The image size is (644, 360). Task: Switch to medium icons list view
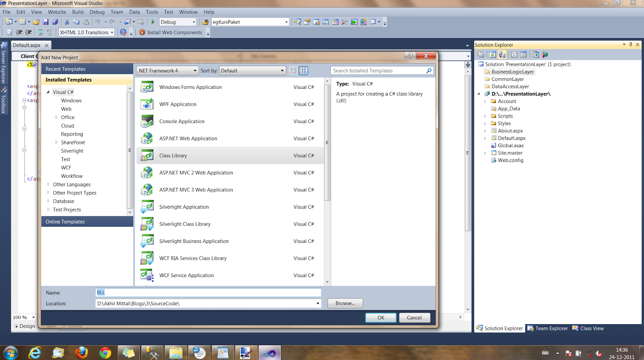[303, 71]
